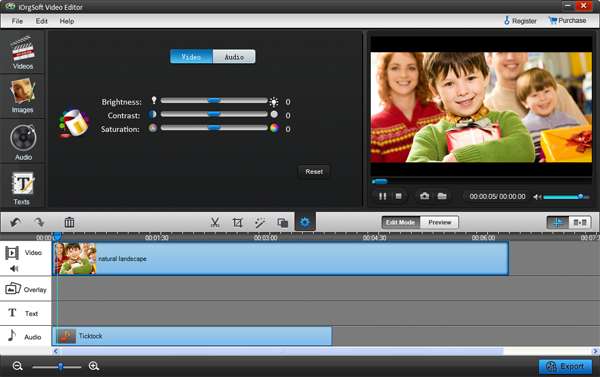Zoom in the timeline with plus magnifier
Viewport: 600px width, 377px height.
point(94,366)
